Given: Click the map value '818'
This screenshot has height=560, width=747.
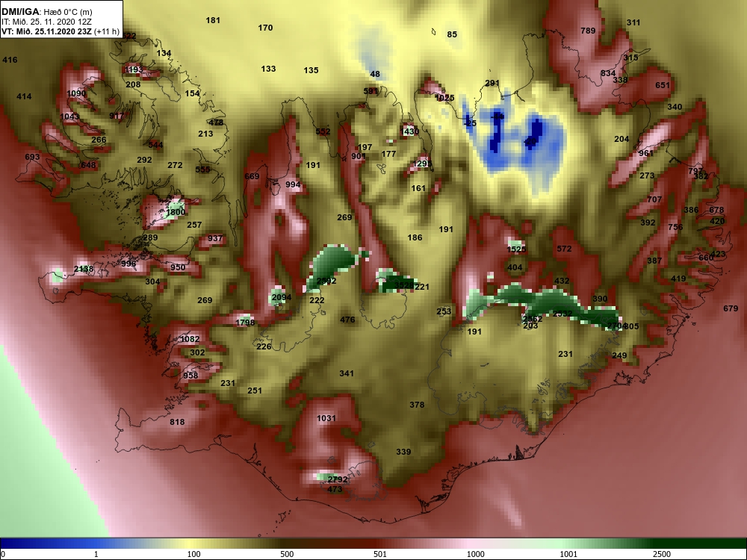Looking at the screenshot, I should pyautogui.click(x=177, y=421).
